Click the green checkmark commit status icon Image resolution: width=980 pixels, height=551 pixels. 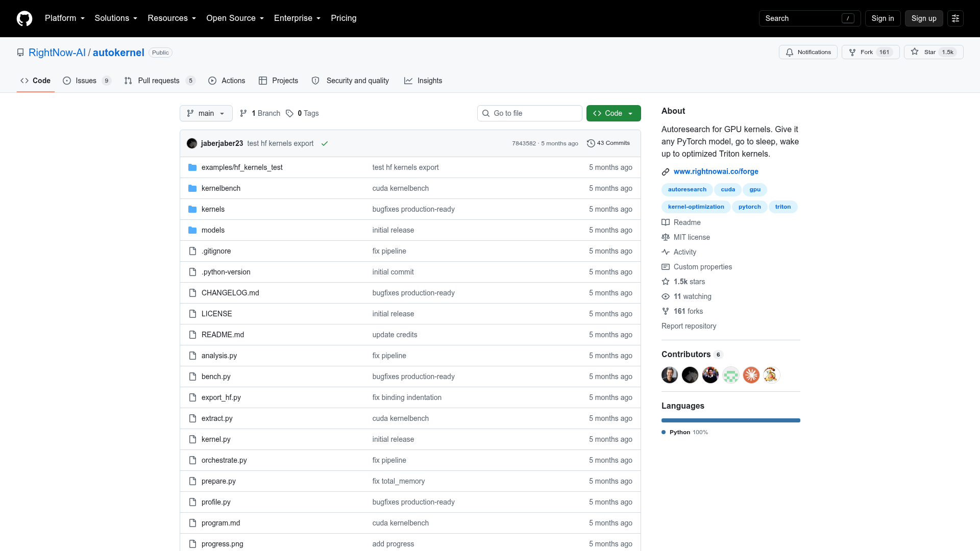coord(325,143)
